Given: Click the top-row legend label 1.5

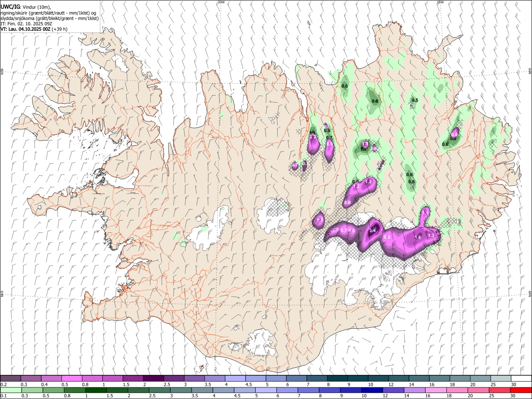Looking at the screenshot, I should click(126, 384).
